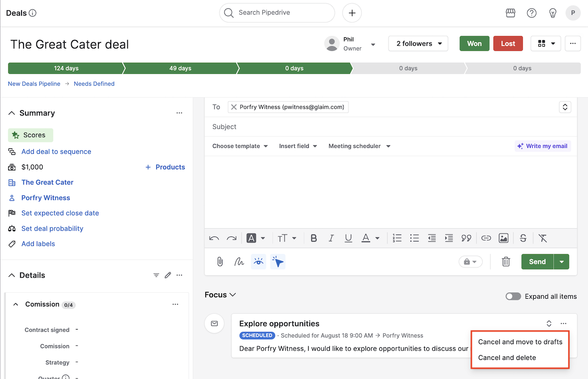Screen dimensions: 588x379
Task: Toggle link click tracking cursor icon
Action: (278, 262)
